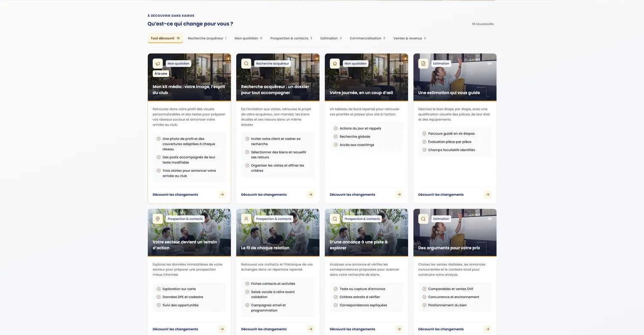Click 'Parcours guidé en six étapes' item
Image resolution: width=644 pixels, height=335 pixels.
(x=451, y=134)
